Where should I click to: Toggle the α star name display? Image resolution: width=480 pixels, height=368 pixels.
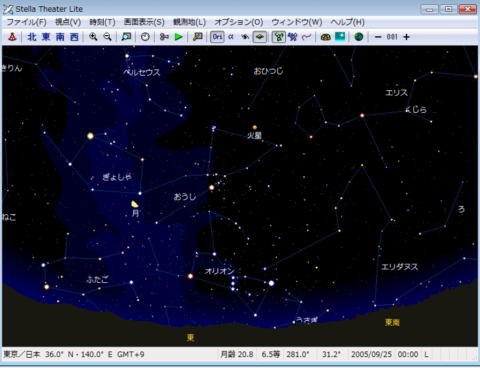click(x=231, y=37)
